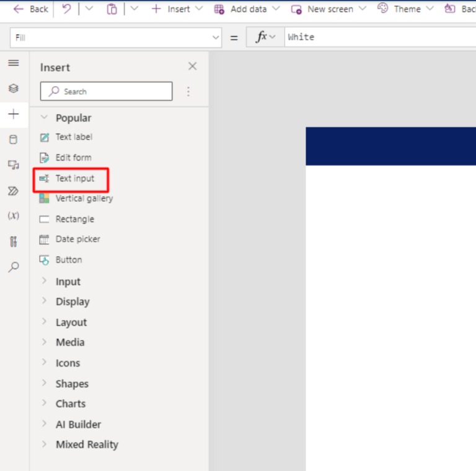Collapse the Popular category

point(73,118)
